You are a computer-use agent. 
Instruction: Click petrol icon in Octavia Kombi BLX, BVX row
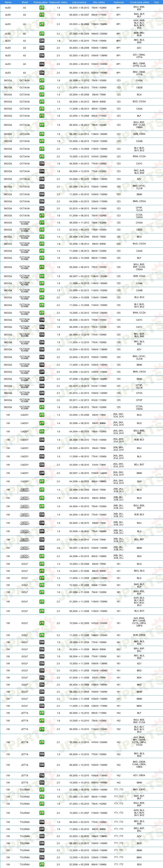tap(42, 297)
